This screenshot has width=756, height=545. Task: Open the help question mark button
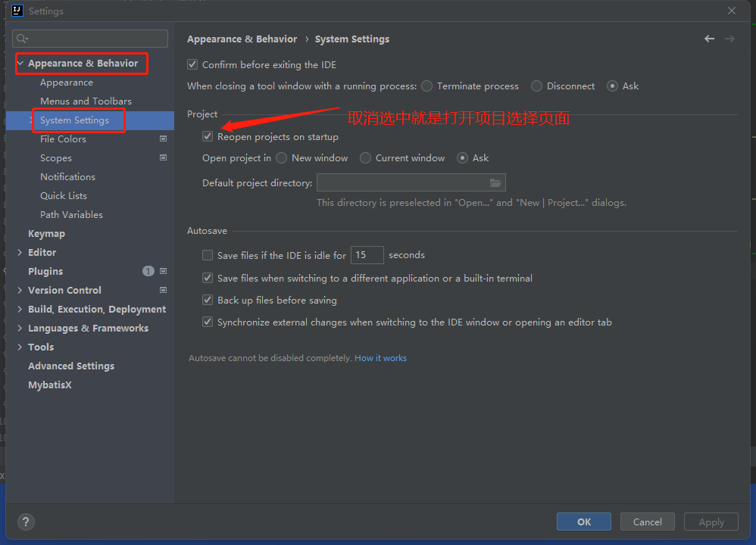coord(26,522)
